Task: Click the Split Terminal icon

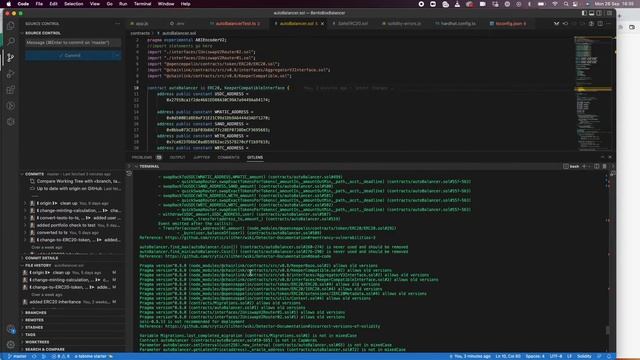Action: click(597, 166)
